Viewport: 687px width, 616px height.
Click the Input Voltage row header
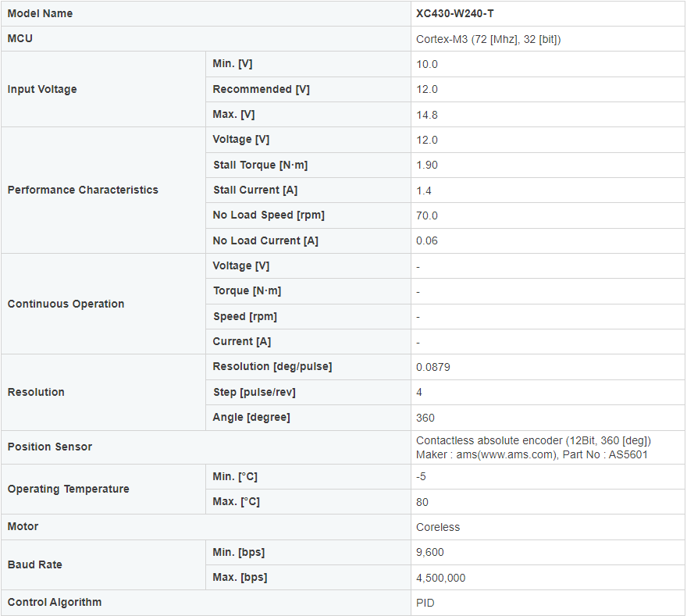coord(42,90)
